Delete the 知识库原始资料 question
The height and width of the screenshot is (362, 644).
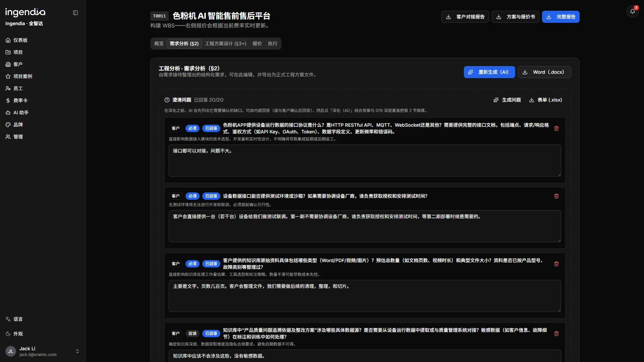556,264
